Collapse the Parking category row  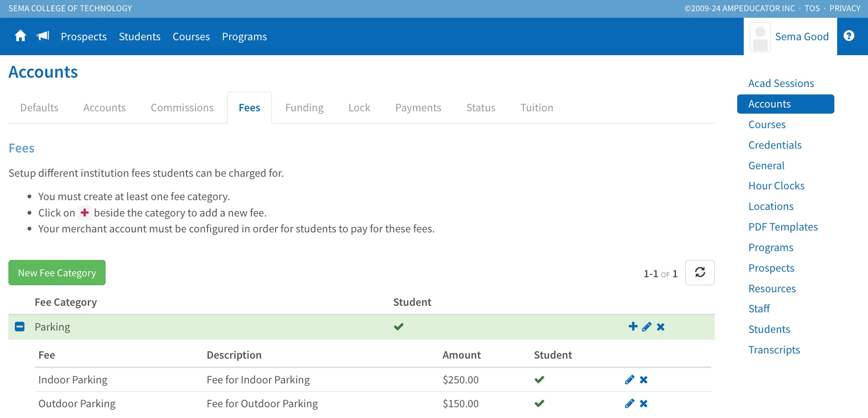[x=20, y=326]
